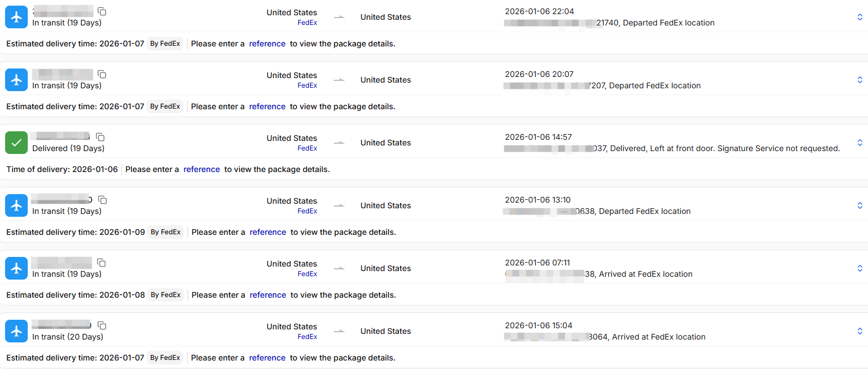
Task: Copy tracking number of shipment updated 20:07
Action: [102, 75]
